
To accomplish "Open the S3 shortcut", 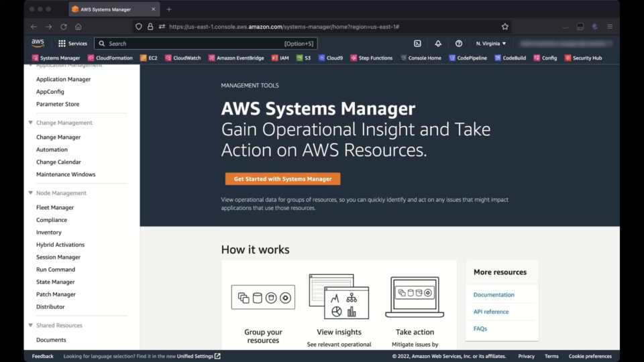I will [303, 58].
